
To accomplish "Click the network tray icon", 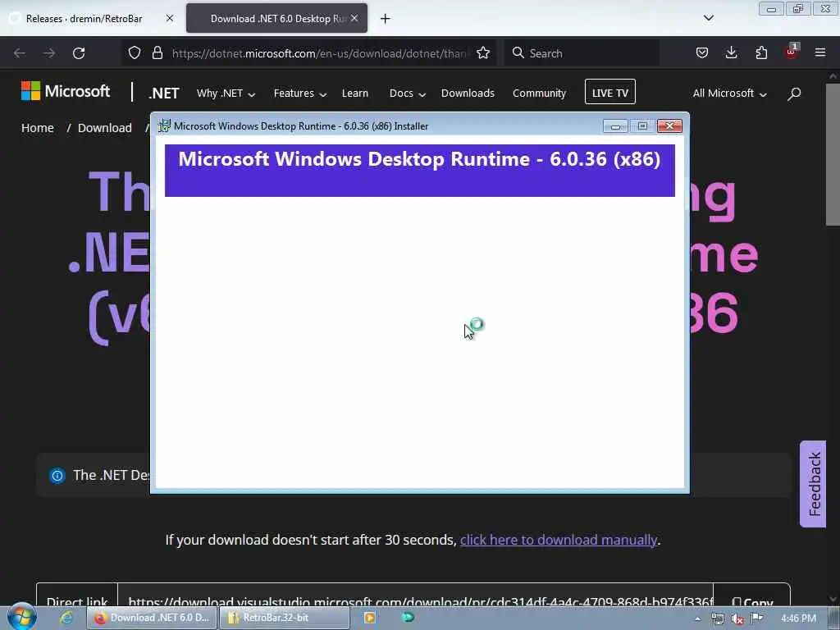I will pyautogui.click(x=717, y=619).
